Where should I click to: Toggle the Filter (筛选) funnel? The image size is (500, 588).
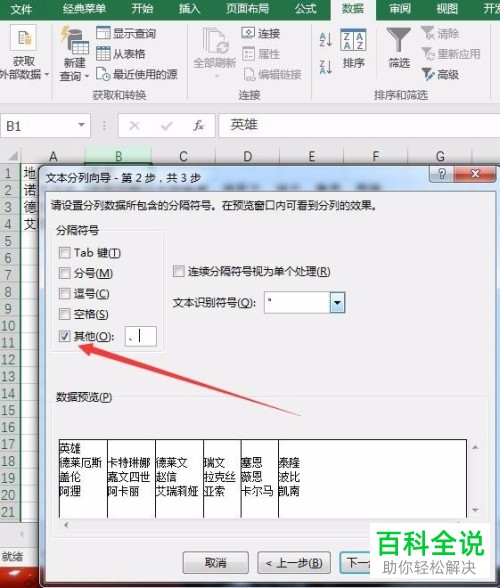click(x=399, y=48)
